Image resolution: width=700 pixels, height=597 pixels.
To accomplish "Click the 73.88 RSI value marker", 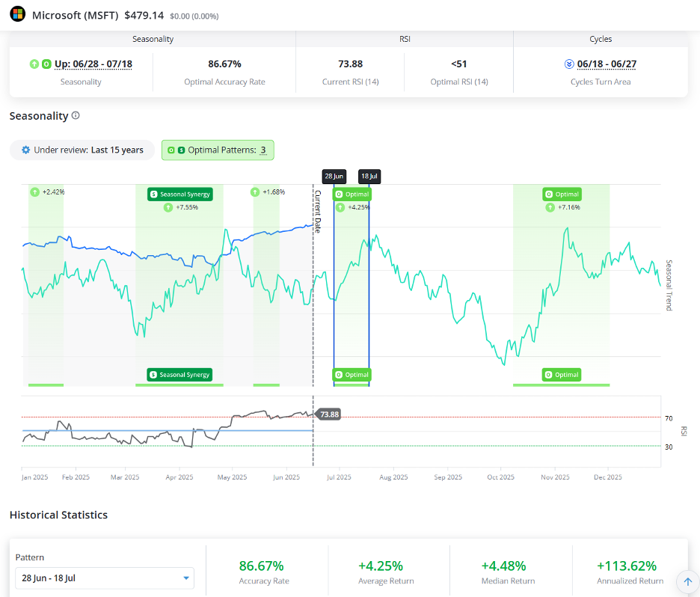I will pyautogui.click(x=328, y=414).
